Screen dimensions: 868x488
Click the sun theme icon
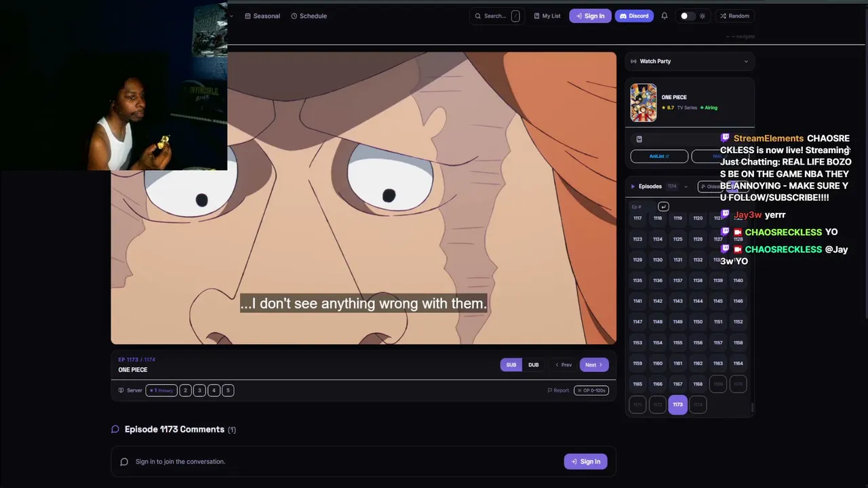pyautogui.click(x=702, y=16)
